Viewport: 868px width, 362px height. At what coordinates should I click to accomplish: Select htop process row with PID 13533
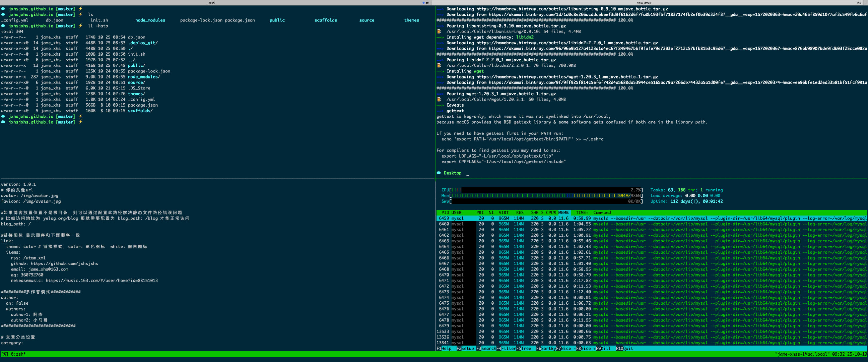[651, 331]
